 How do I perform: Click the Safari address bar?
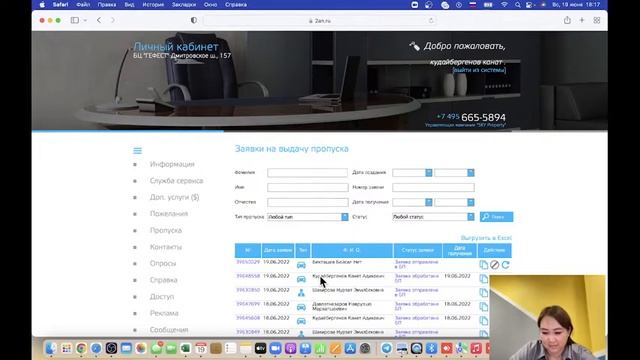tap(320, 20)
